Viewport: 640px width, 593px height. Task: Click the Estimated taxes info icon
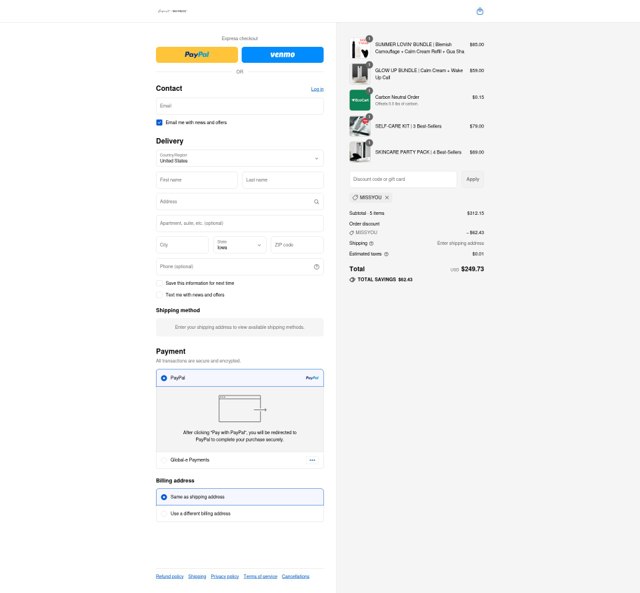[386, 254]
